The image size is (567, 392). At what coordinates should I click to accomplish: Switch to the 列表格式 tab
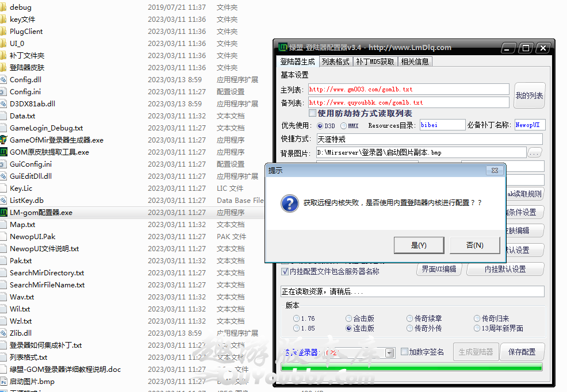tap(335, 62)
